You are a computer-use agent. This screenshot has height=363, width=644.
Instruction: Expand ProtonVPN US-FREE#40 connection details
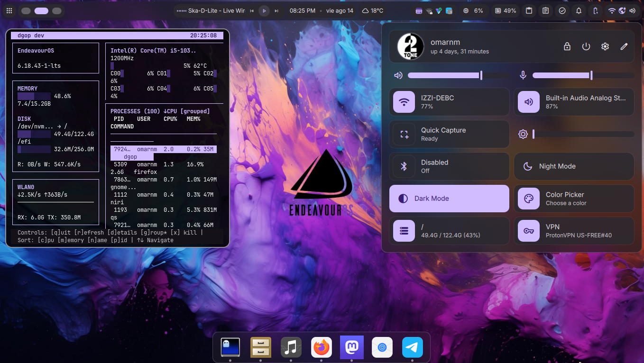(587, 231)
